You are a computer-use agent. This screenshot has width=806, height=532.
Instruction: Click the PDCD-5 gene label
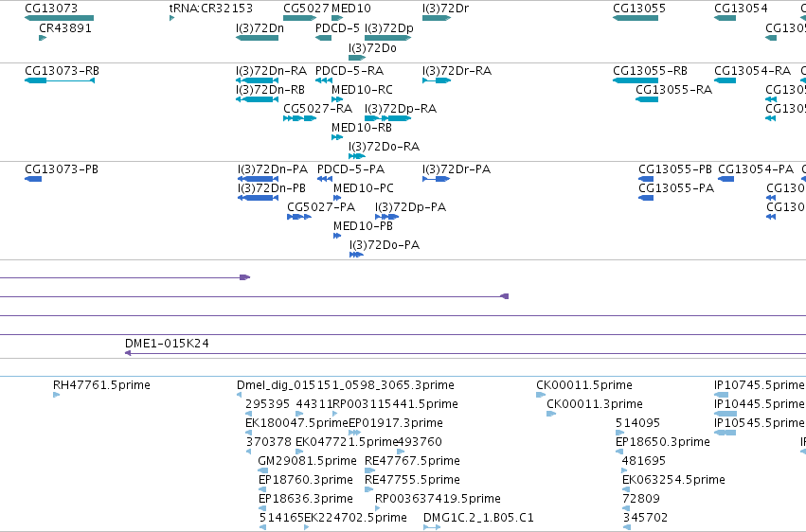point(337,28)
